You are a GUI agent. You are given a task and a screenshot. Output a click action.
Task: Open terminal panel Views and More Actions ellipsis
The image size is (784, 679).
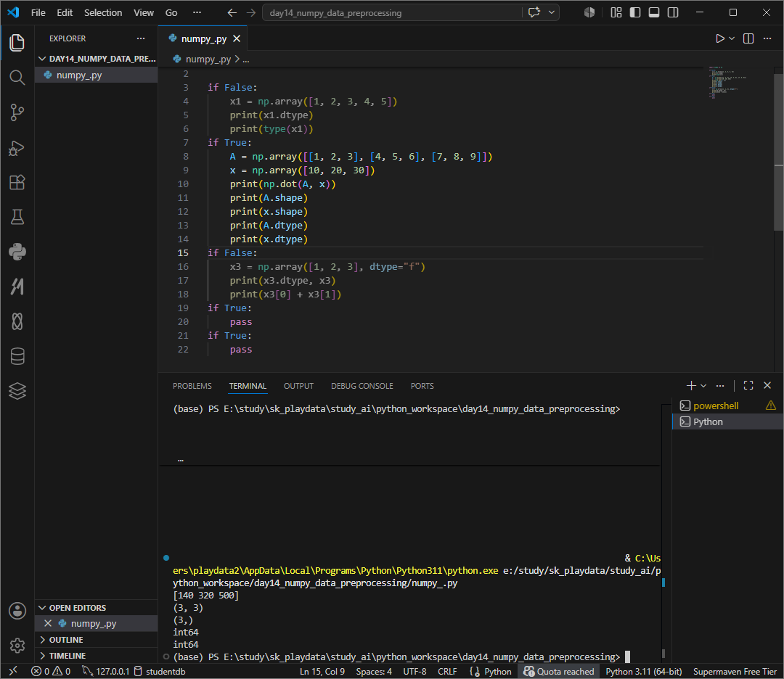(720, 385)
